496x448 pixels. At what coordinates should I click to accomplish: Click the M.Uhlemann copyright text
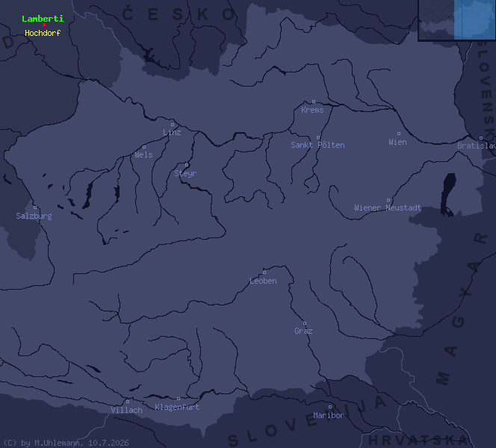click(66, 443)
